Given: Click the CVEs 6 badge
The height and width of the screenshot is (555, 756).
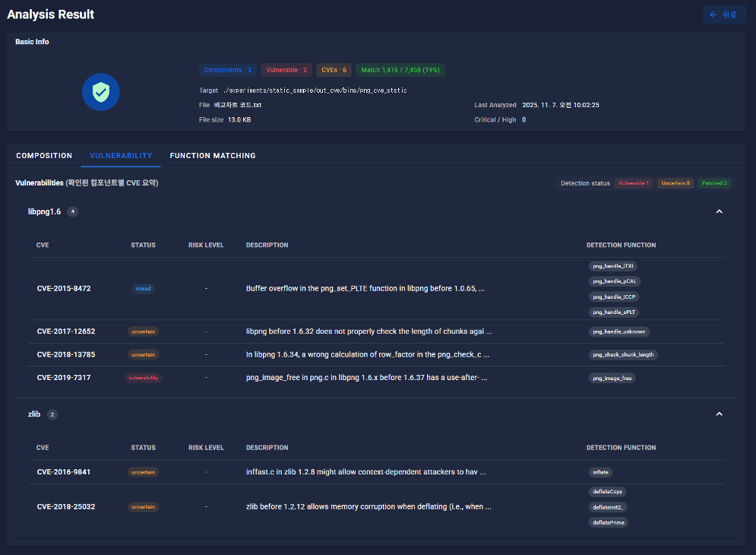Looking at the screenshot, I should [334, 70].
